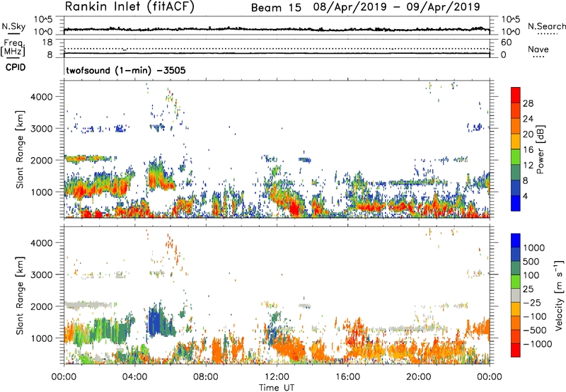Click the date range '08/Apr/2019 - 09/Apr/2019'

[x=397, y=7]
